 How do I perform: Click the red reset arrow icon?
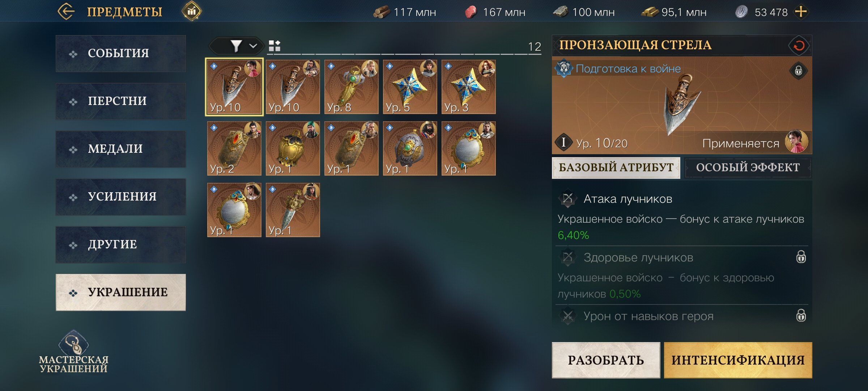pos(799,46)
